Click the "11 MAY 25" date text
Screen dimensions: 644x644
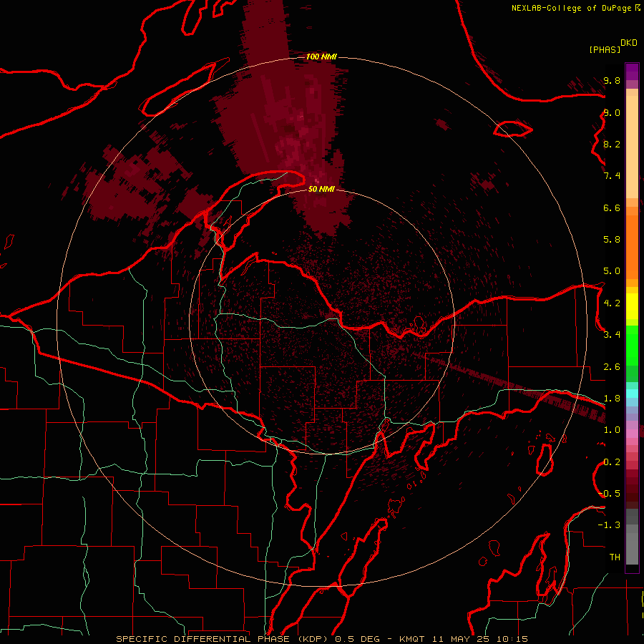460,639
